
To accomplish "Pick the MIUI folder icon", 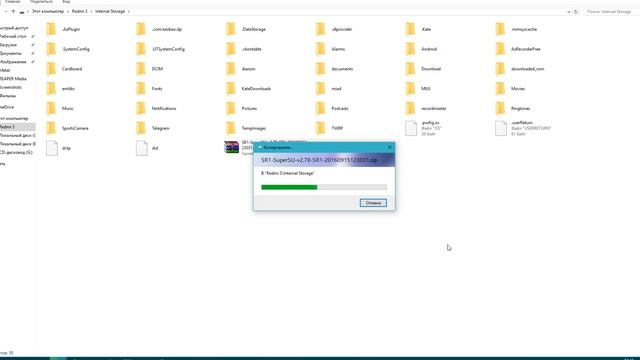I will 410,89.
